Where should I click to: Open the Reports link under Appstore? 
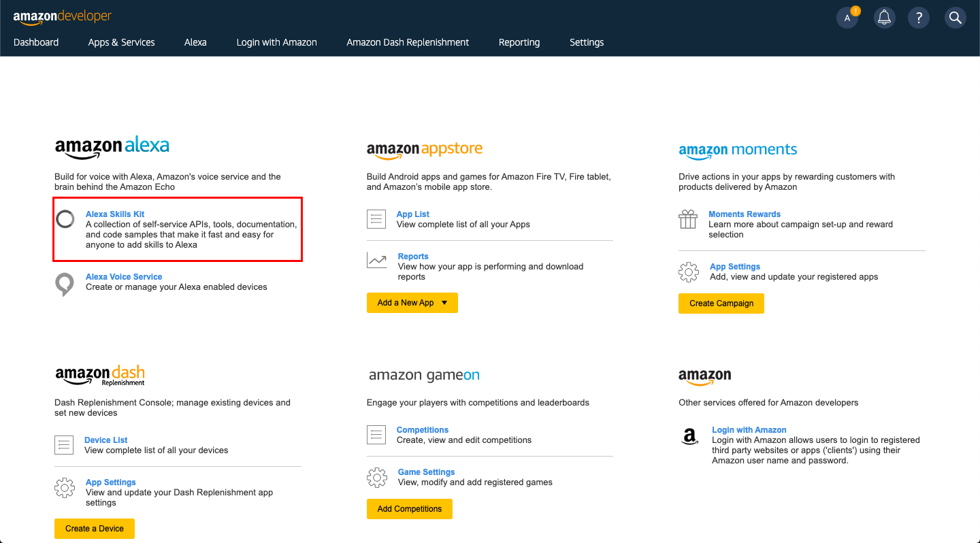click(413, 257)
